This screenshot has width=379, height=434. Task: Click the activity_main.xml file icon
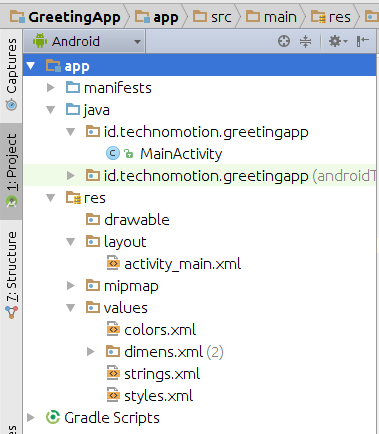coord(113,264)
